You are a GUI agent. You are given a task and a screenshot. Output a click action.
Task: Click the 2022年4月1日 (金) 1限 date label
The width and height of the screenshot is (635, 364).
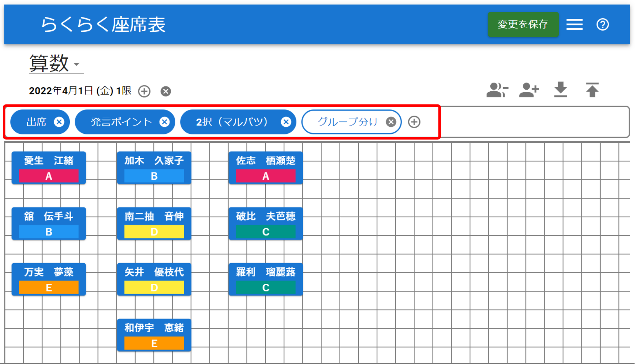tap(80, 91)
